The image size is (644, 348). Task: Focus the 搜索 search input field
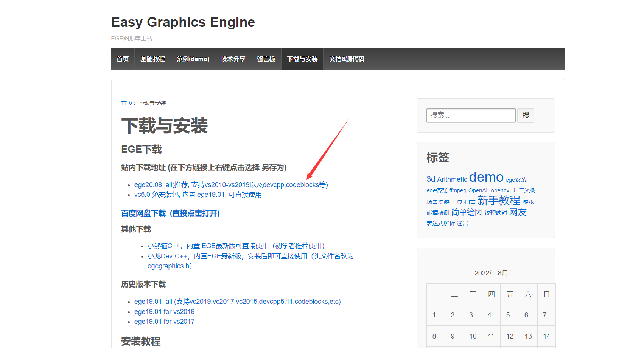tap(471, 115)
